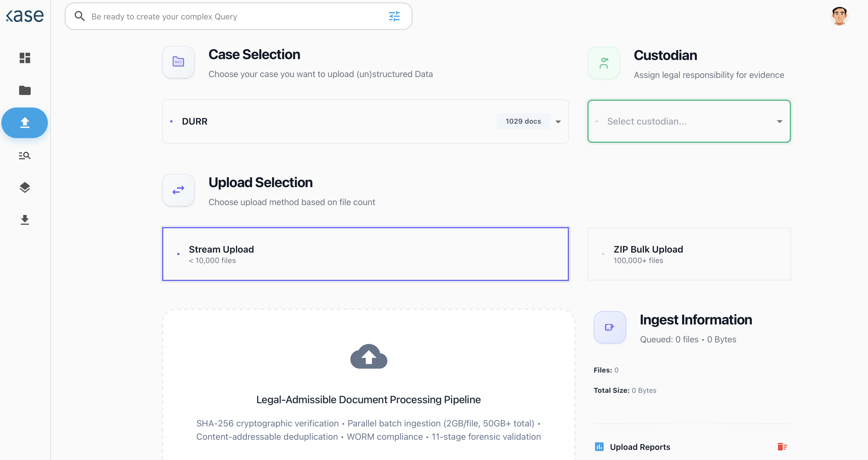Click the Kase logo

[x=25, y=16]
